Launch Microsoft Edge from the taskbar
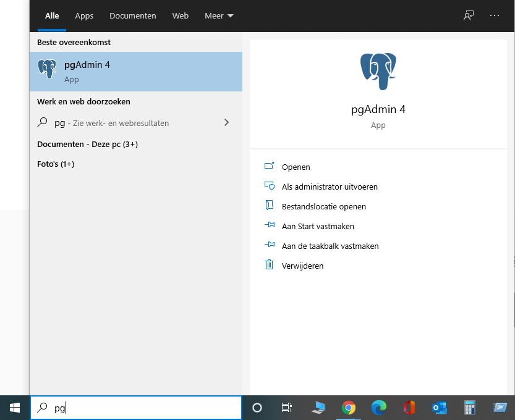515x420 pixels. [x=378, y=408]
